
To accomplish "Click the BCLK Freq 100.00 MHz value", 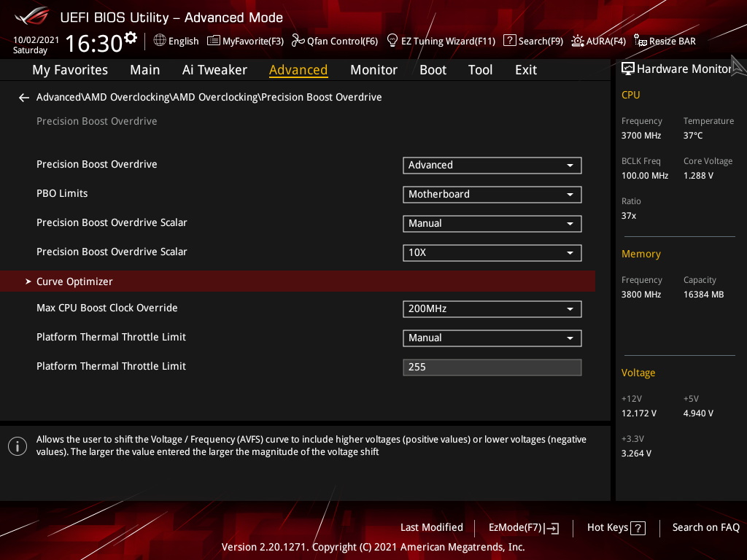I will pos(645,176).
